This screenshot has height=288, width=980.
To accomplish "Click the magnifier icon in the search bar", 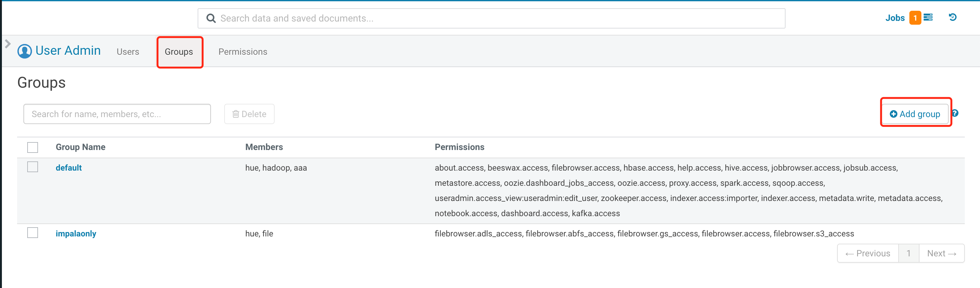I will [212, 18].
